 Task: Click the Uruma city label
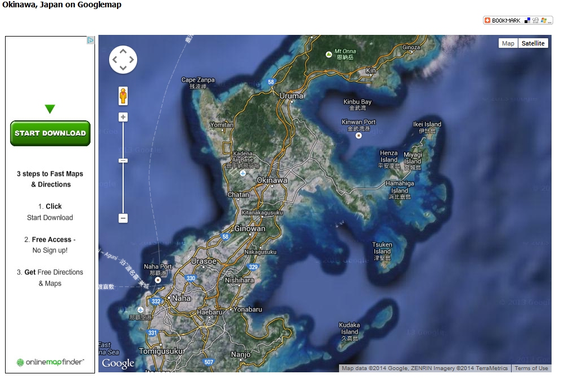point(291,96)
